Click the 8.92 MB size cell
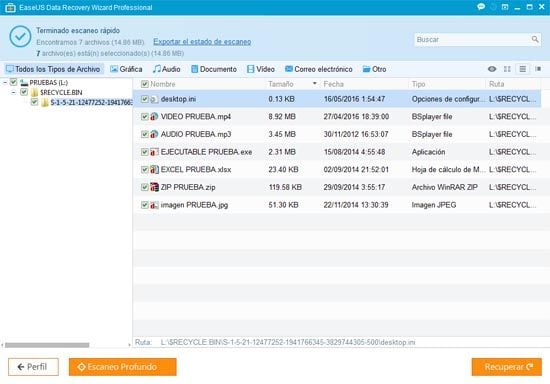Screen dimensions: 550x384 click(x=282, y=117)
